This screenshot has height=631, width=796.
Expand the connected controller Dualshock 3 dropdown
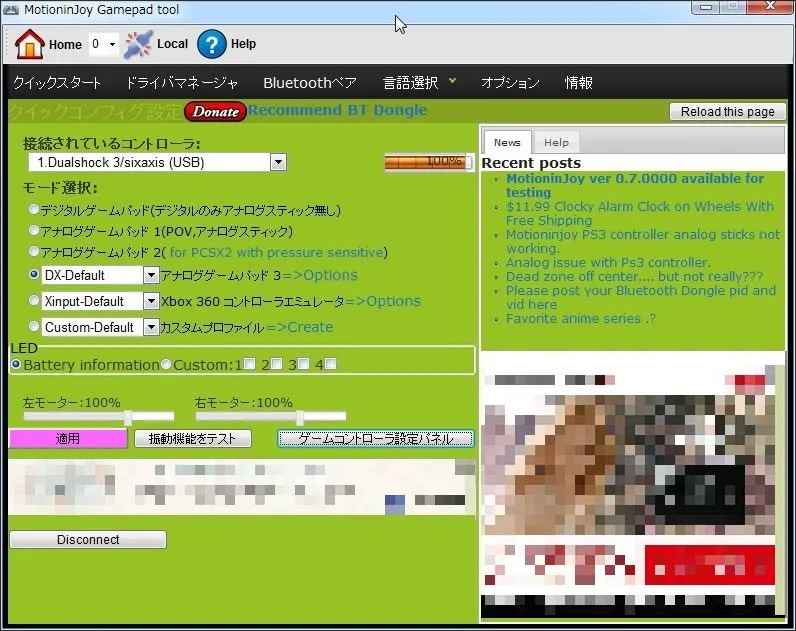click(x=278, y=162)
